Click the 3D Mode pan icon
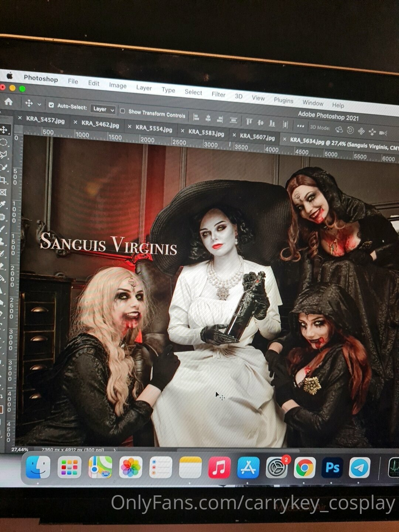Screen dimensions: 399x532 (x=361, y=131)
